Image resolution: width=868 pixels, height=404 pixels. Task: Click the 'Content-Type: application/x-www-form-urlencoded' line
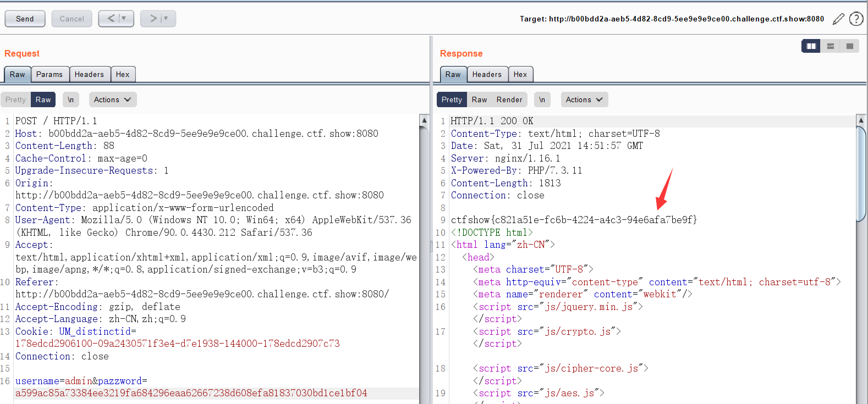[x=145, y=208]
